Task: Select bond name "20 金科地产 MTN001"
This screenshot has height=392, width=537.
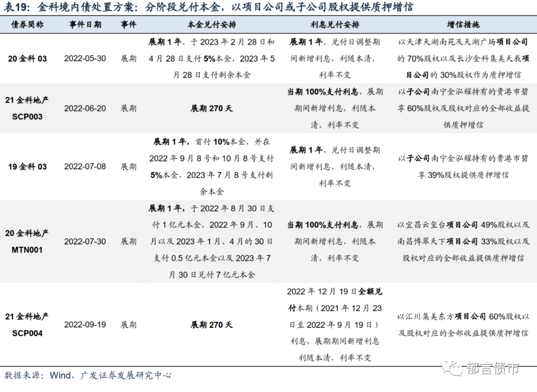Action: [27, 241]
